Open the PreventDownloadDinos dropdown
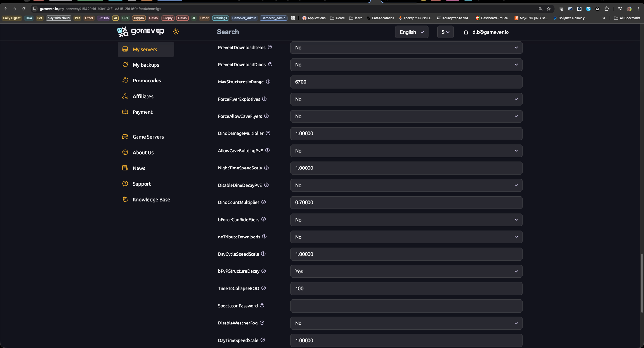This screenshot has width=644, height=348. pyautogui.click(x=406, y=65)
